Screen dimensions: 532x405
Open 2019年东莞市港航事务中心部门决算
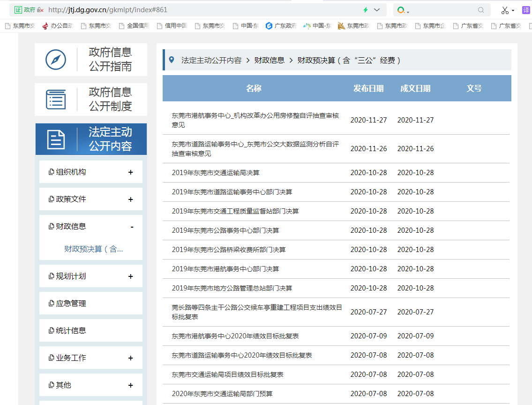[x=225, y=269]
